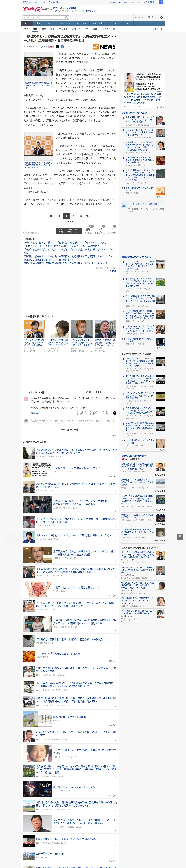Open the 科学 category
Screen dimensions: 186x868
click(x=95, y=29)
